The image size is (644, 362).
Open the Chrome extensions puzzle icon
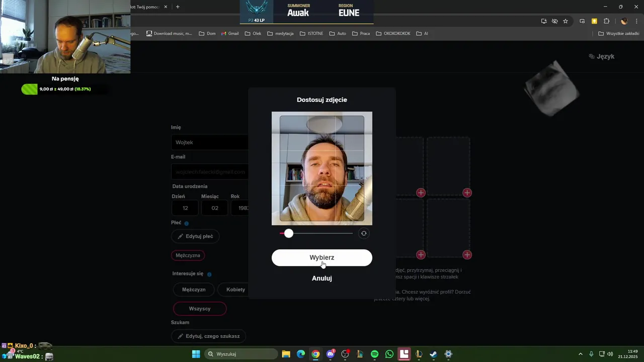coord(606,21)
